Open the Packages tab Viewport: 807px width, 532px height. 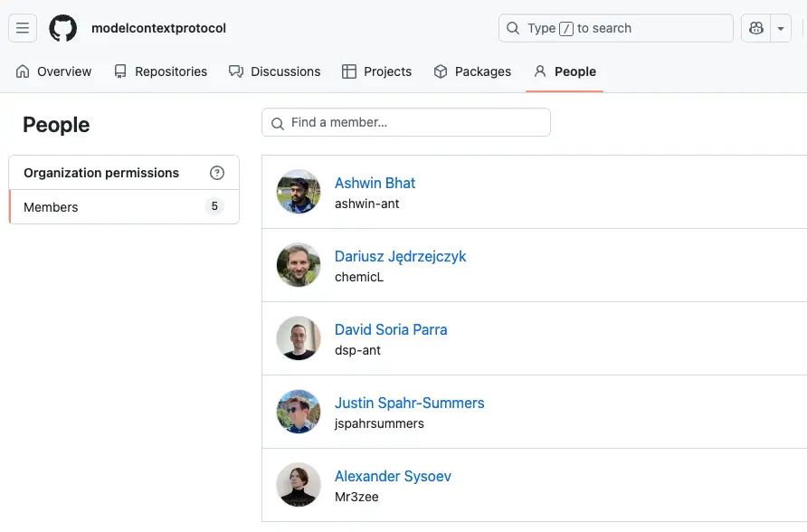pos(472,71)
